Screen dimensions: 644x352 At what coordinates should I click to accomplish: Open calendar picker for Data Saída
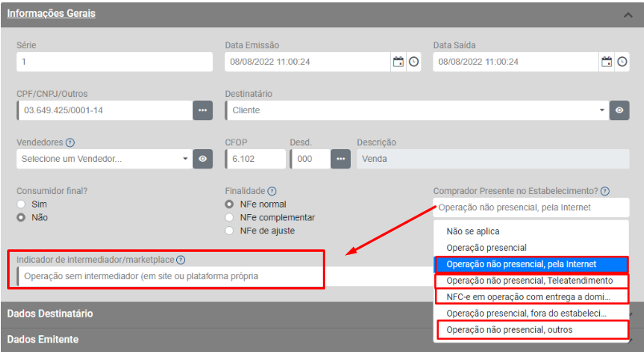(606, 62)
